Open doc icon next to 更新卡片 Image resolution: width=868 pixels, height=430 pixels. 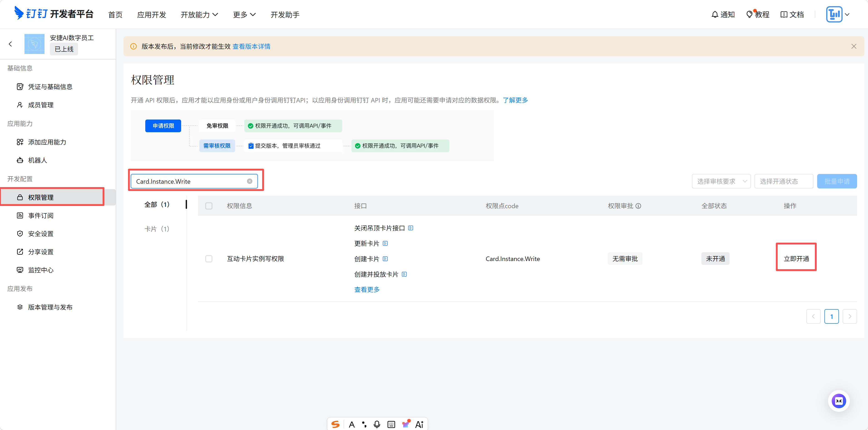385,243
